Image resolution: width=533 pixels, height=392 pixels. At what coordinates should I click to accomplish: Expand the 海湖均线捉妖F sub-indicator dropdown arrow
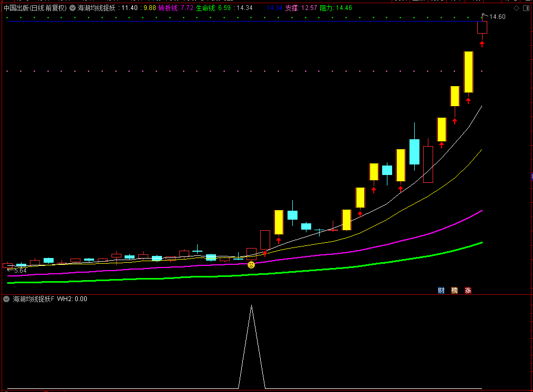click(6, 299)
